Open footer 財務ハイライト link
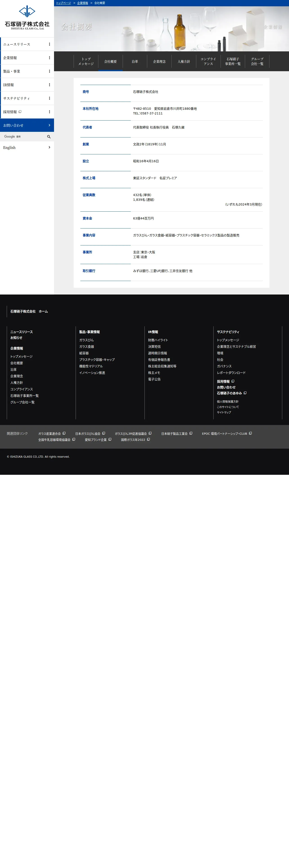 click(x=158, y=340)
